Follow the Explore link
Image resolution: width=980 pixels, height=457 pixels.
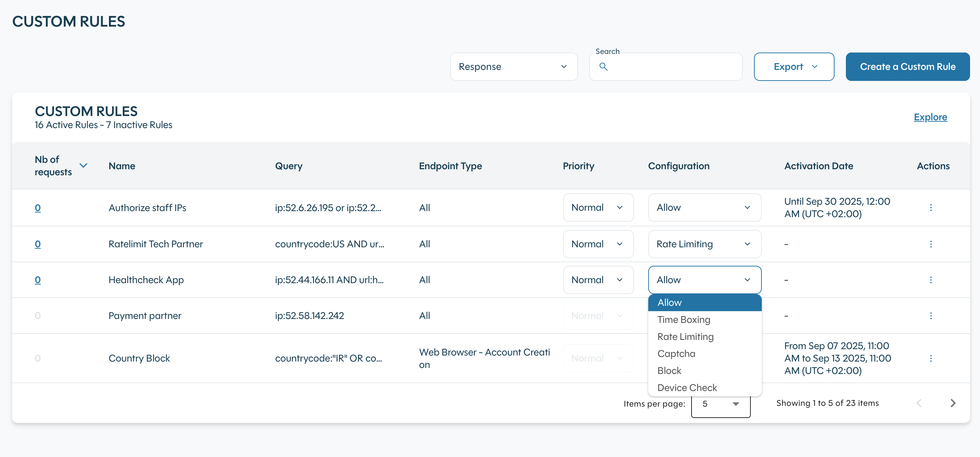click(930, 117)
